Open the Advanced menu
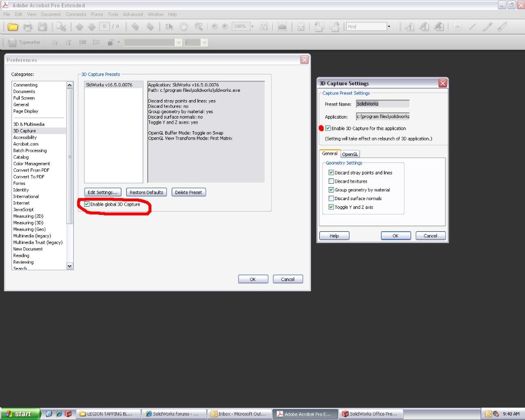The image size is (525, 420). click(x=133, y=14)
